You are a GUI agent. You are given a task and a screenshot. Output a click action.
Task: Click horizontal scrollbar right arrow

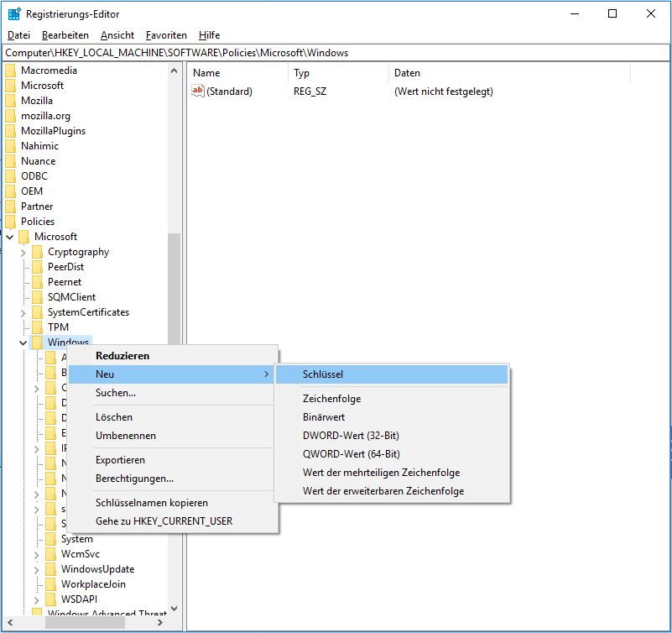[160, 622]
